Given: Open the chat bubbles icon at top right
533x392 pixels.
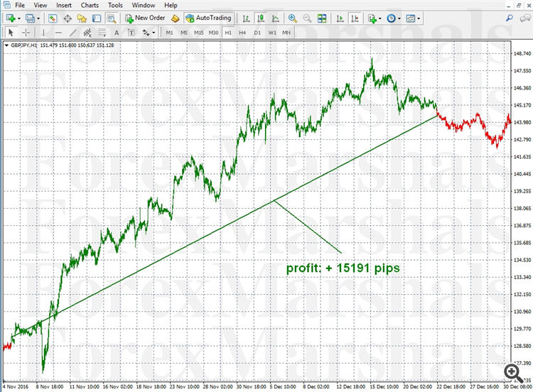Looking at the screenshot, I should pos(525,18).
